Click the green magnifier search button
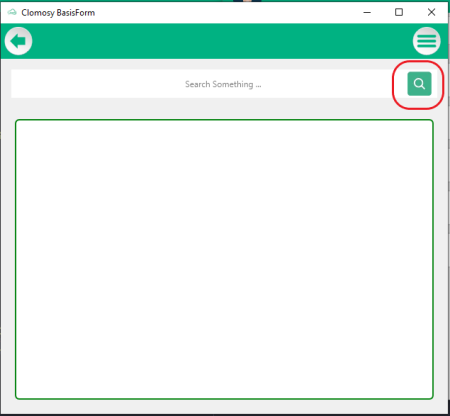Image resolution: width=450 pixels, height=416 pixels. [419, 84]
